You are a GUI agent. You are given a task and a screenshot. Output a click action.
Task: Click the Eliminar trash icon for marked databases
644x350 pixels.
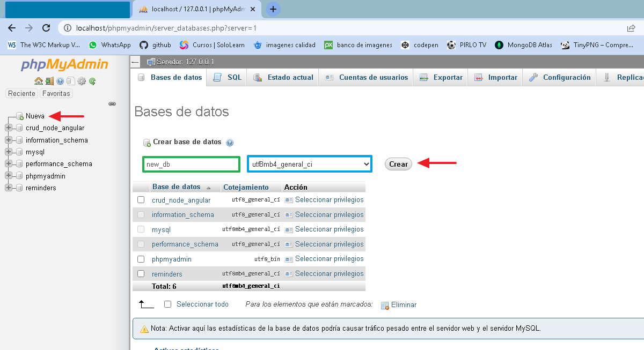(x=385, y=305)
